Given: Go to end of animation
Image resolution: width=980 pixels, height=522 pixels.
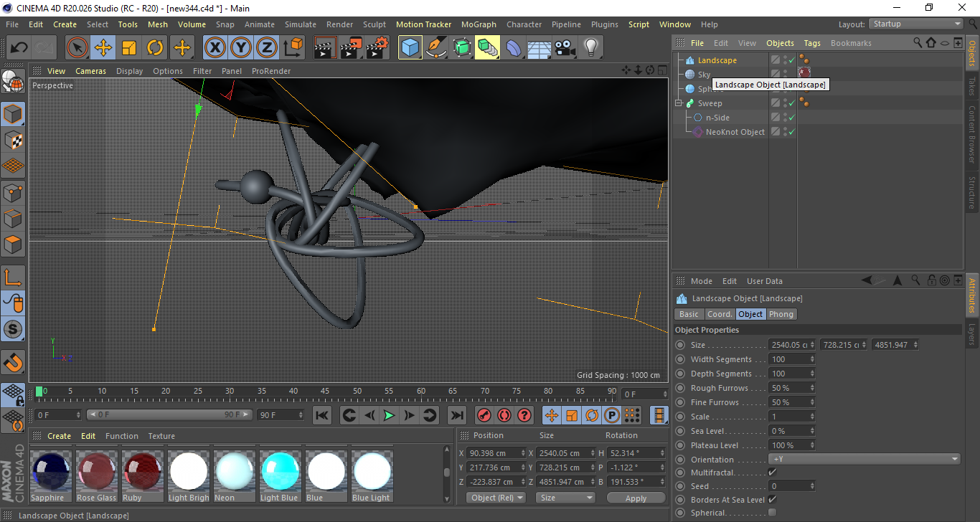Looking at the screenshot, I should click(457, 415).
